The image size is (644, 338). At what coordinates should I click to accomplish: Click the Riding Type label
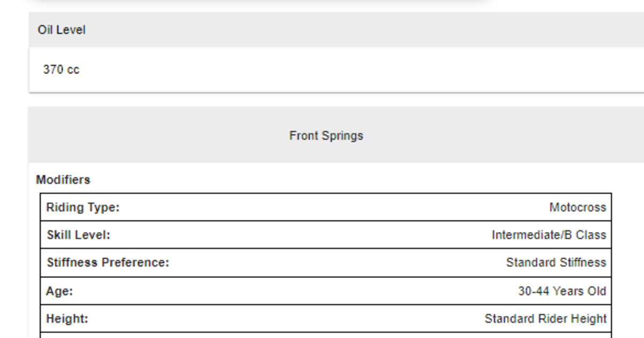click(83, 208)
